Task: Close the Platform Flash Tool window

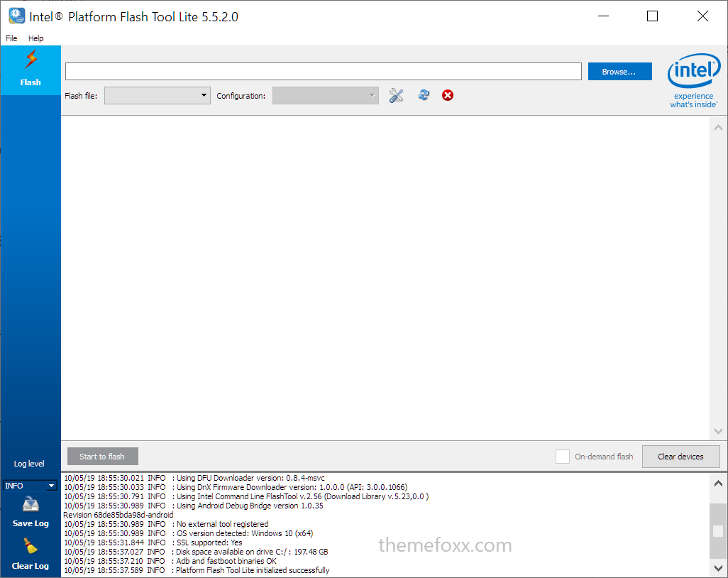Action: tap(702, 16)
